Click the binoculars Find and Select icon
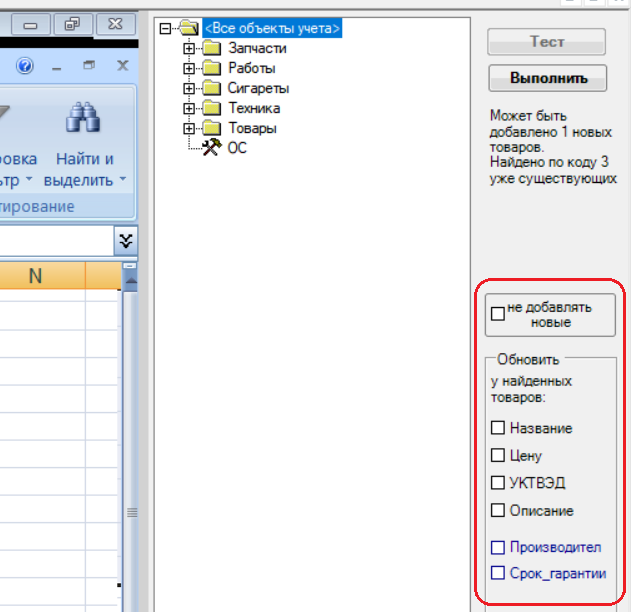631x612 pixels. [85, 119]
